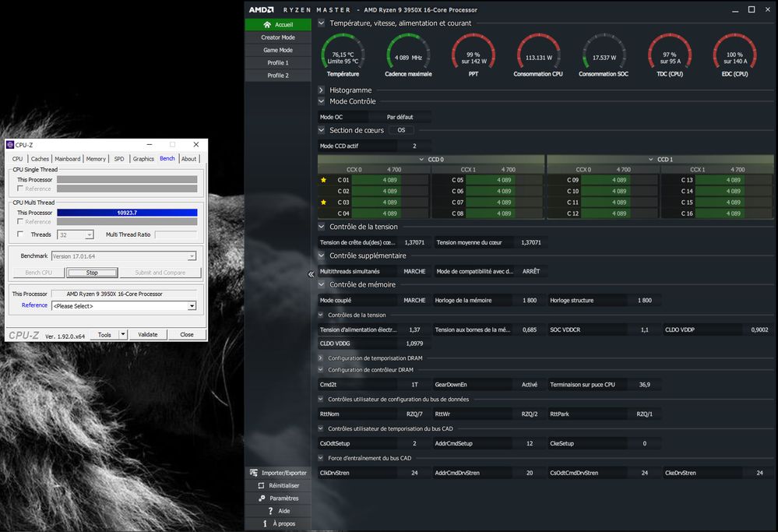778x532 pixels.
Task: Collapse the Section de cœurs
Action: tap(322, 130)
